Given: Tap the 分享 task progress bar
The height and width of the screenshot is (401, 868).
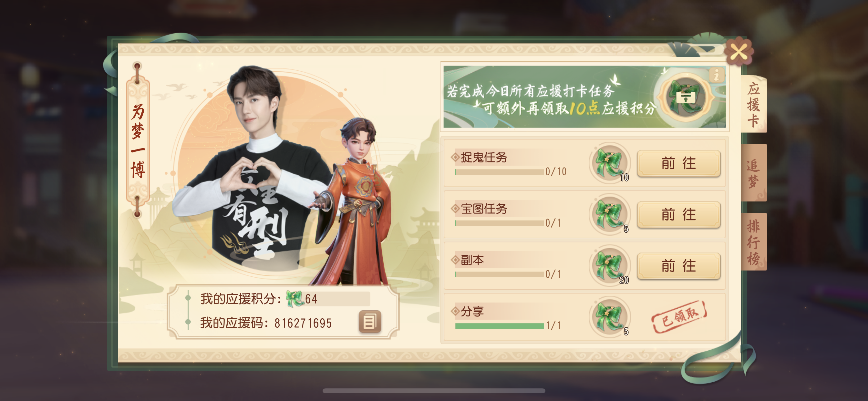Looking at the screenshot, I should 499,326.
